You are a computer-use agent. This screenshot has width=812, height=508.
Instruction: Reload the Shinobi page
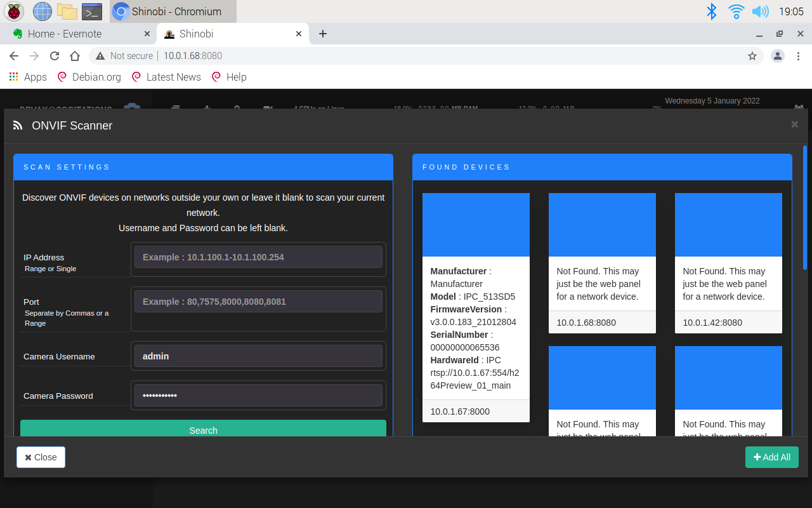55,56
